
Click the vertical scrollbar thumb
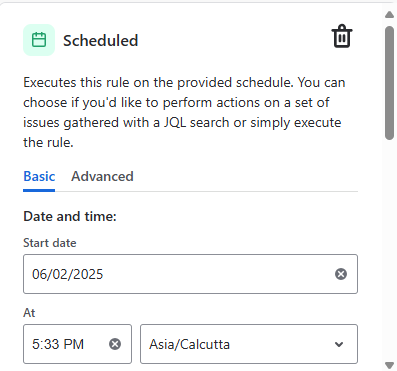389,83
